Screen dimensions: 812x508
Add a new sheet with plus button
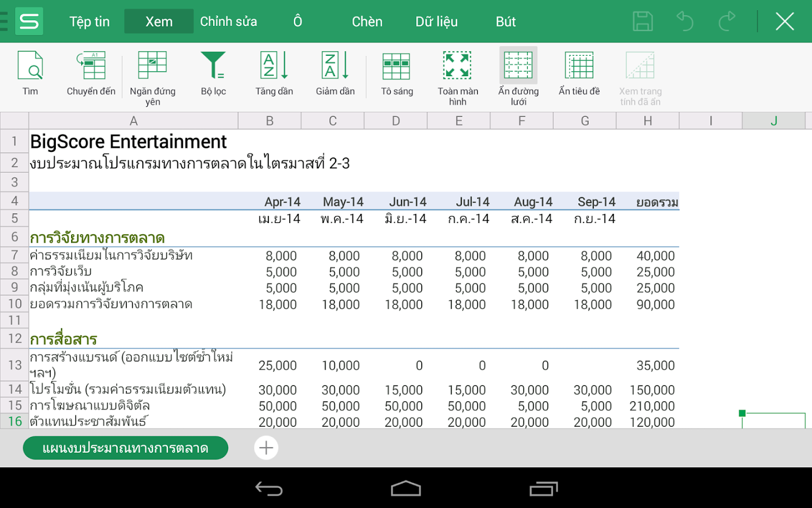pos(266,448)
